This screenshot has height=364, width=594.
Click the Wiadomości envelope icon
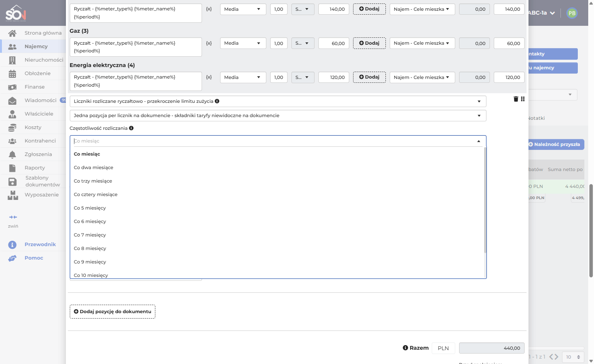tap(12, 101)
